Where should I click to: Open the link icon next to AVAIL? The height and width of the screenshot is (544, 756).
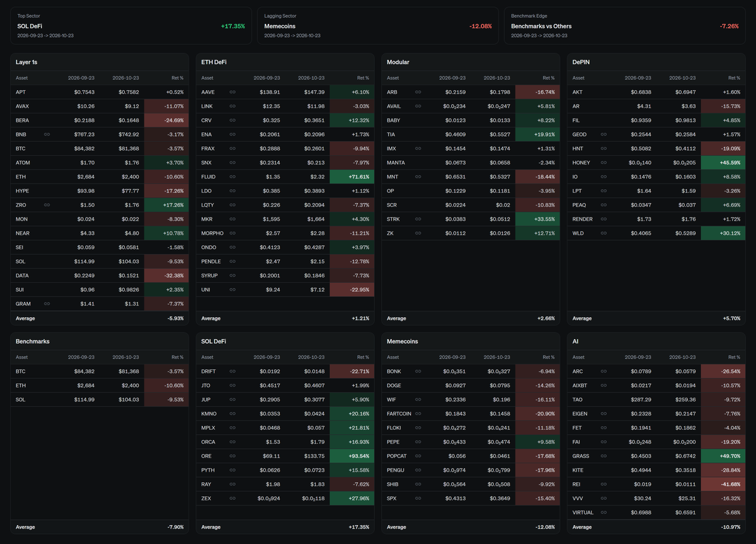(x=418, y=106)
